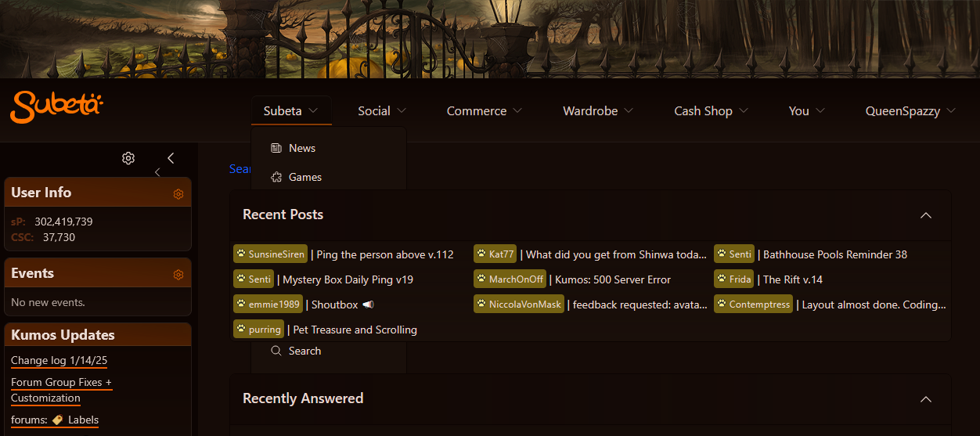This screenshot has width=980, height=436.
Task: Click the Subeta logo
Action: pos(56,106)
